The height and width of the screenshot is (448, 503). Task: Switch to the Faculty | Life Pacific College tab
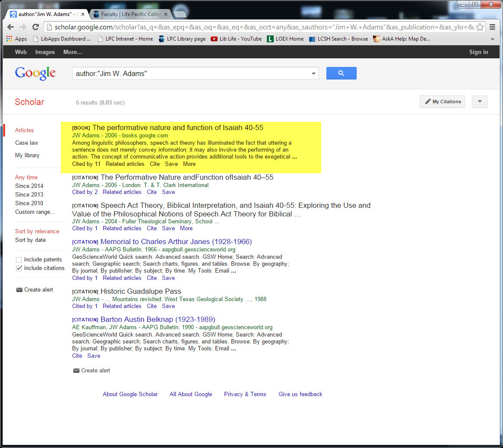[130, 14]
